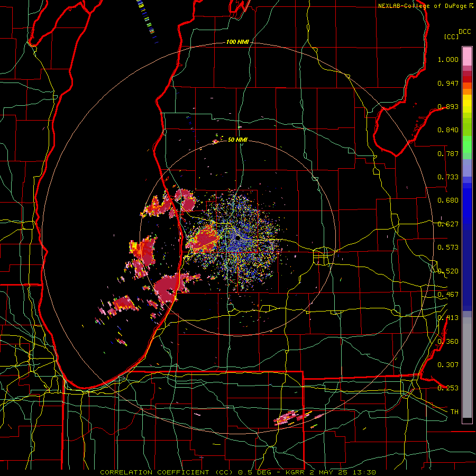
Task: Select the 0.893 scale value
Action: [x=448, y=106]
